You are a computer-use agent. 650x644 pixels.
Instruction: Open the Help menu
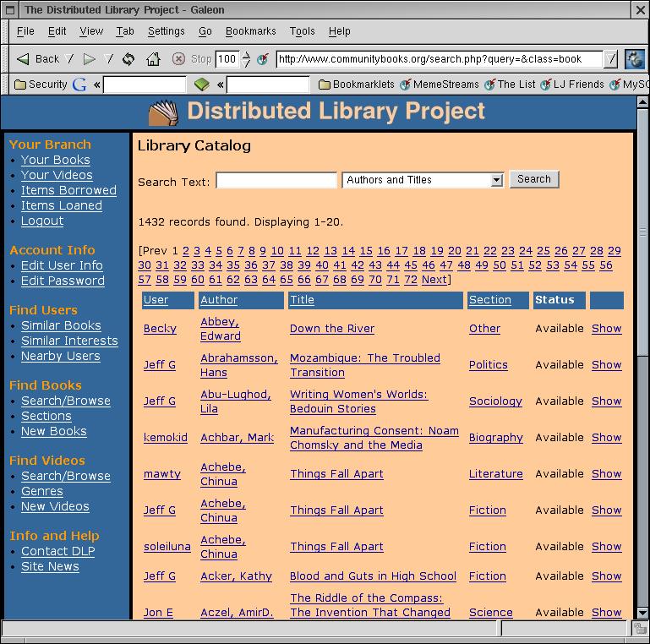340,31
